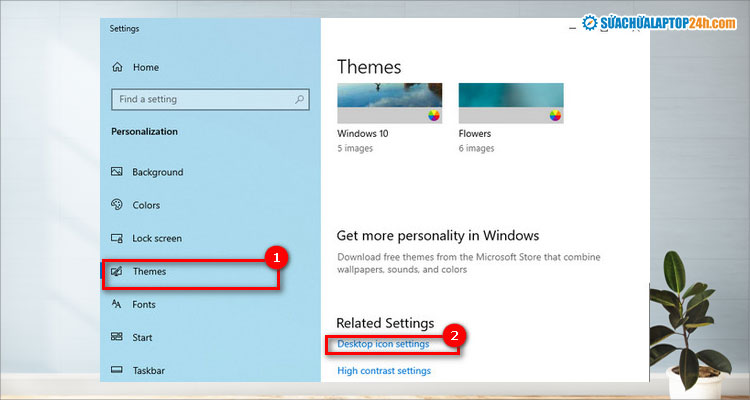The image size is (750, 400).
Task: Click the '6 images' label
Action: [x=476, y=148]
